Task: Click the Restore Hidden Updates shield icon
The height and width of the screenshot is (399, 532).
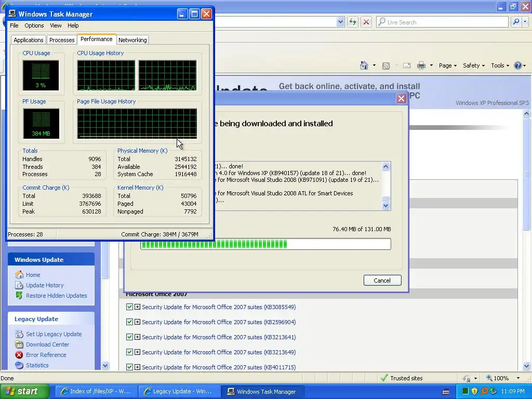Action: click(19, 296)
